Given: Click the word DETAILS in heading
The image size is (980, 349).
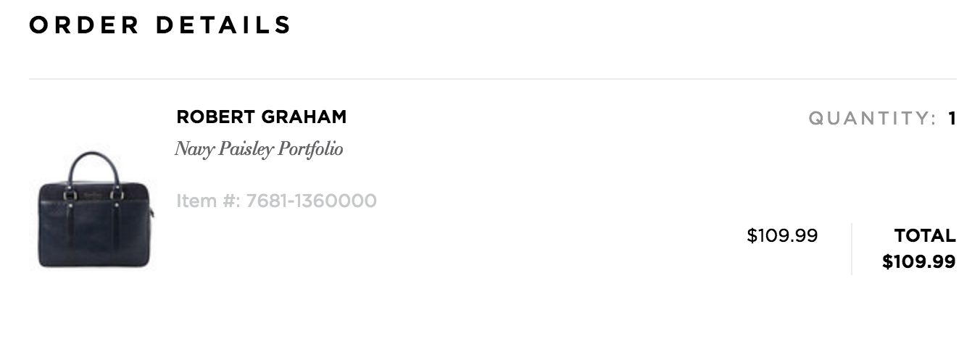Looking at the screenshot, I should coord(223,25).
